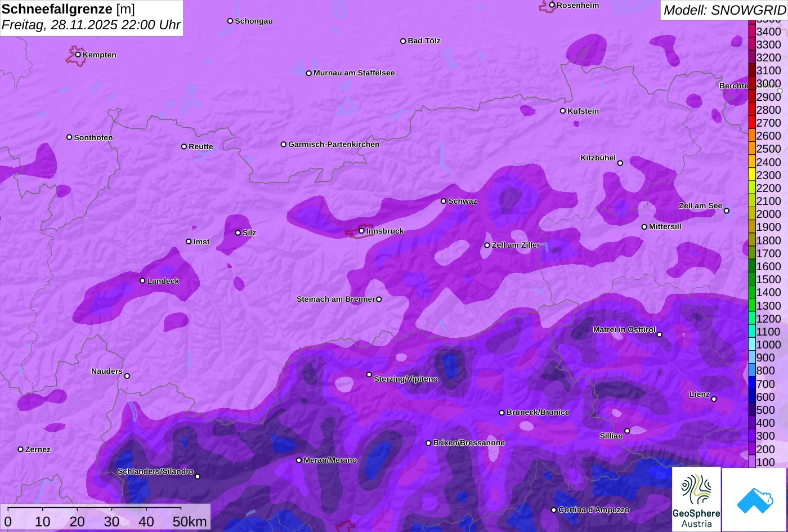The height and width of the screenshot is (532, 788).
Task: Select the yellow legend color swatch
Action: coord(752,175)
